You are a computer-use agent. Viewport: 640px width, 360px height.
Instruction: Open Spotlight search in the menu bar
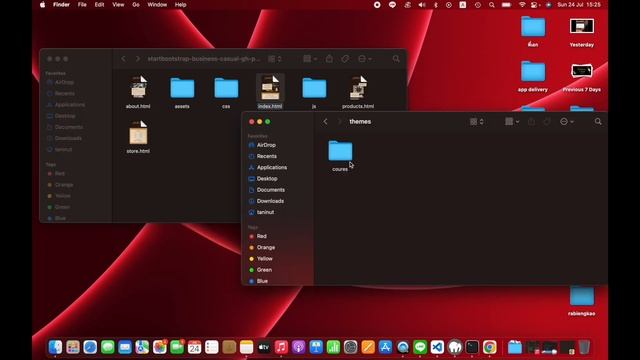pyautogui.click(x=491, y=5)
